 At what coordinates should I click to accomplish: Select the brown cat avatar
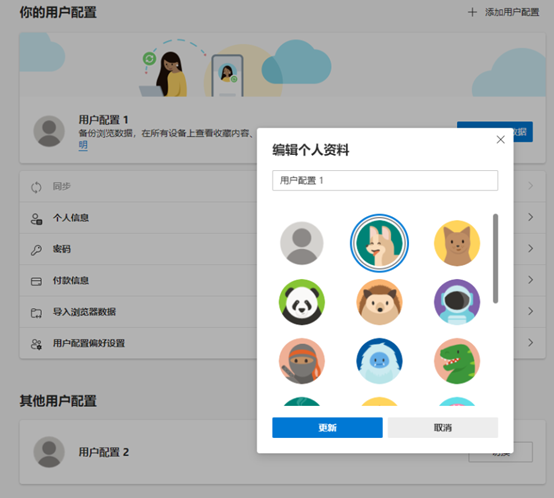pyautogui.click(x=457, y=243)
